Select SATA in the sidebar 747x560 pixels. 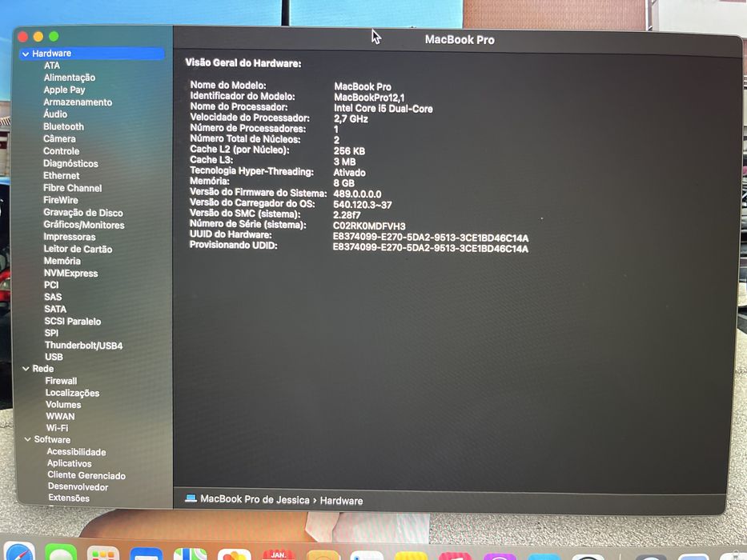55,309
